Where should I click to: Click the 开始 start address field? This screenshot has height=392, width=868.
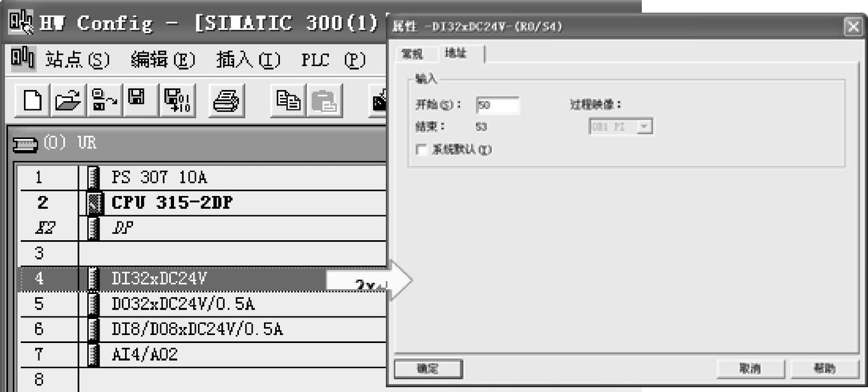point(498,105)
